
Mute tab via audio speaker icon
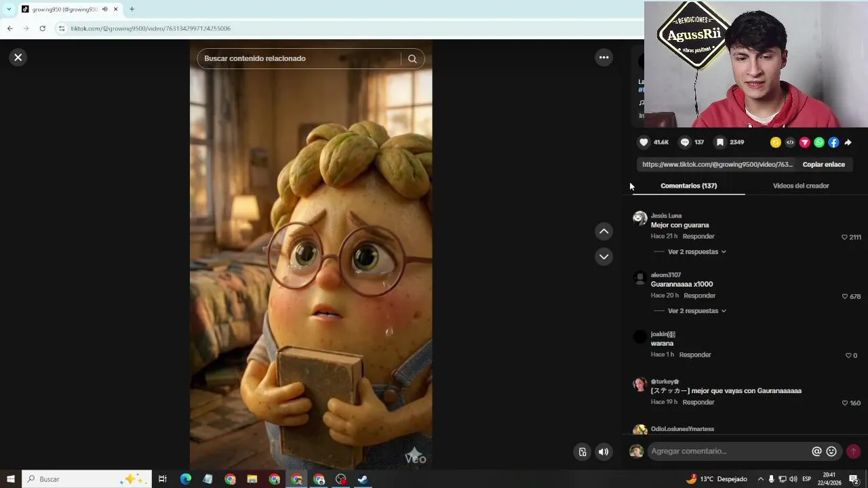(104, 9)
